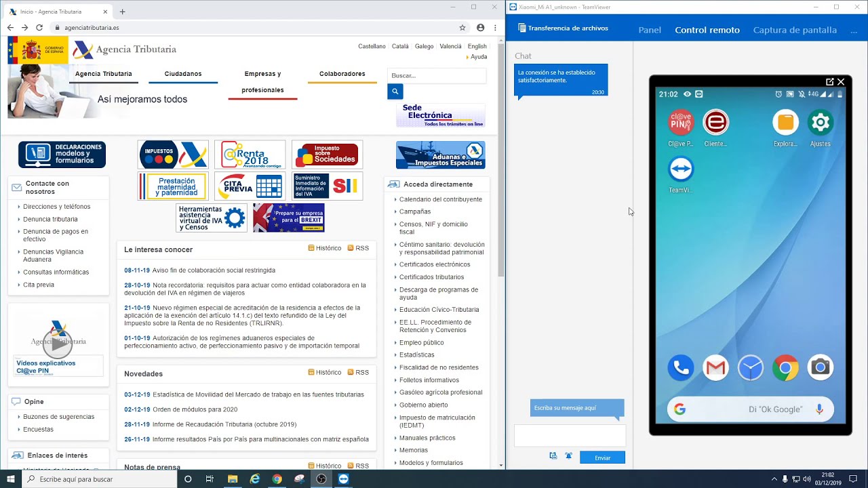Tap the Clock icon on phone dock

coord(751,367)
